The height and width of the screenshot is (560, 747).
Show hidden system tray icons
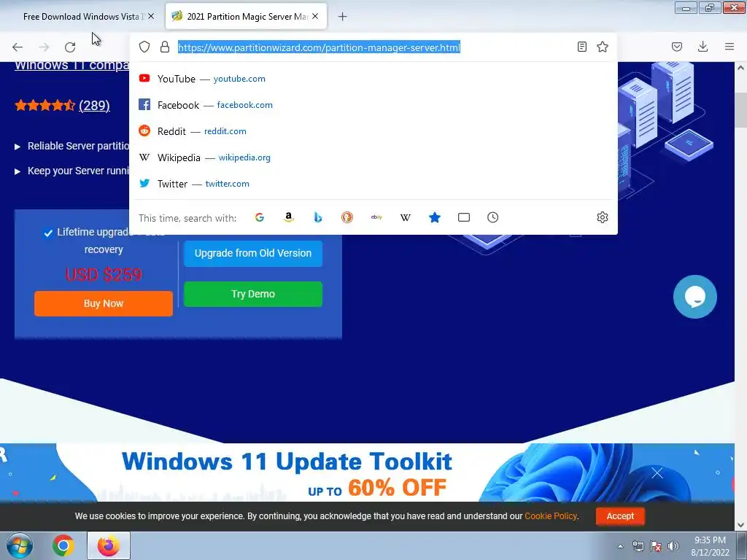point(620,546)
